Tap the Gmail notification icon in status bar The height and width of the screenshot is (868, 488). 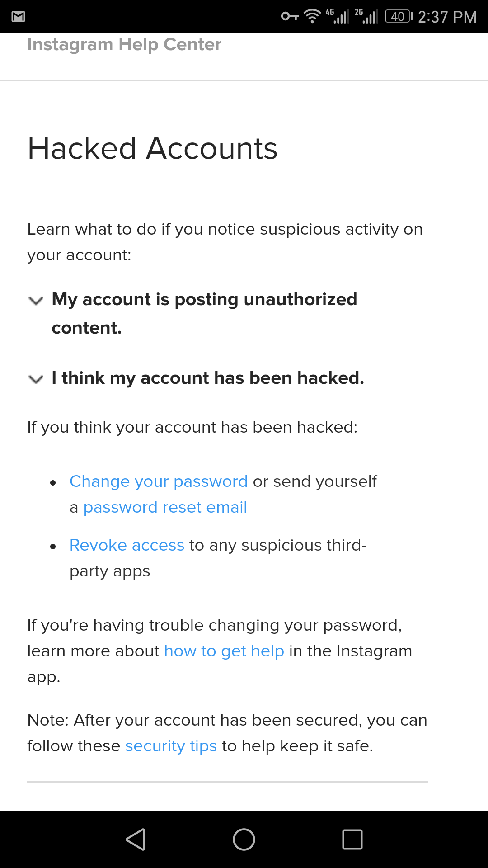click(x=18, y=17)
